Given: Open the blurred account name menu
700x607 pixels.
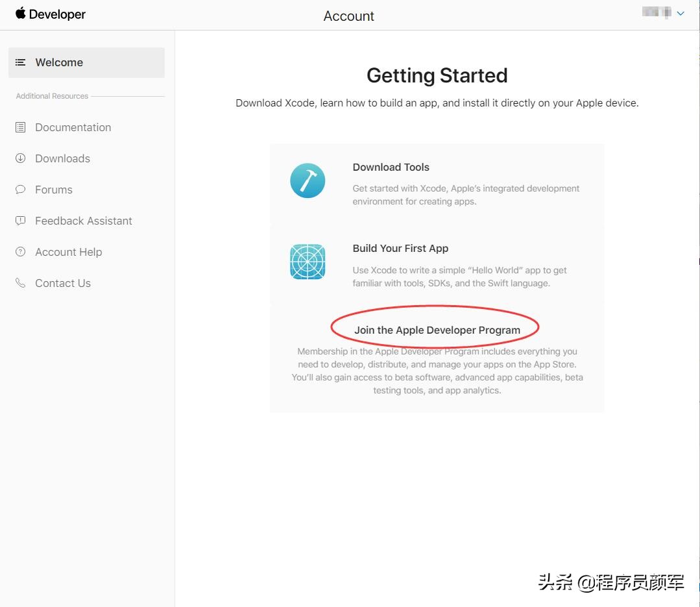Looking at the screenshot, I should tap(657, 12).
